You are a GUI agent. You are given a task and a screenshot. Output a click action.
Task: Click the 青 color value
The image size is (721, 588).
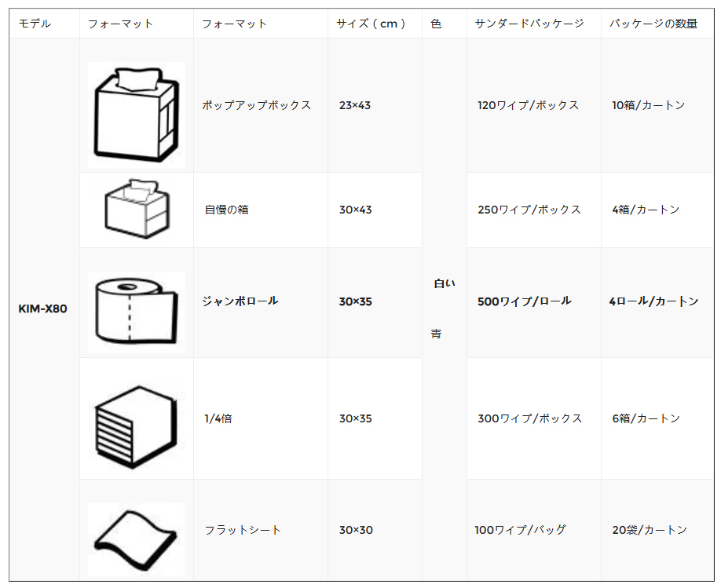pos(437,334)
